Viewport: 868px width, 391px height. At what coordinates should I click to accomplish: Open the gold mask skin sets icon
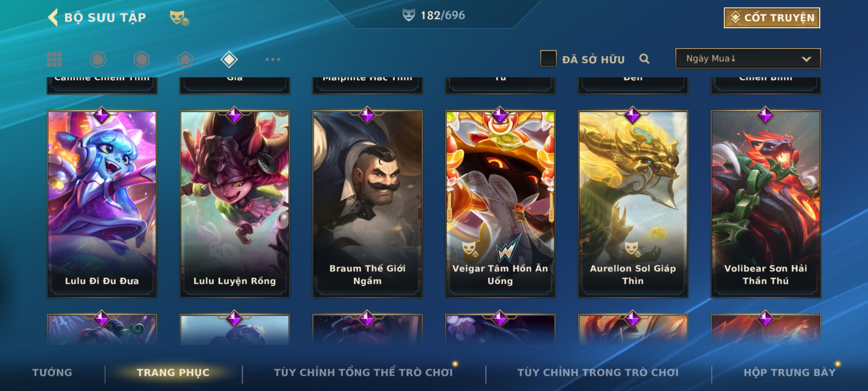pos(179,18)
